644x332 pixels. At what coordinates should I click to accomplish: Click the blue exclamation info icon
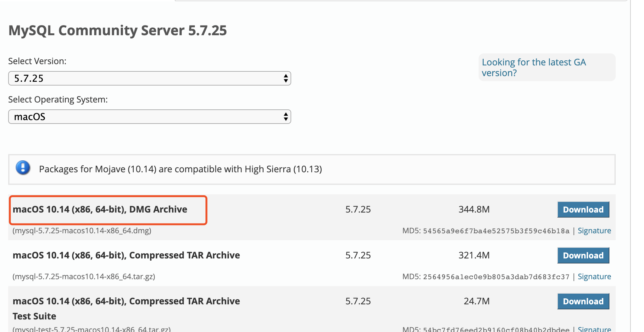pyautogui.click(x=23, y=168)
